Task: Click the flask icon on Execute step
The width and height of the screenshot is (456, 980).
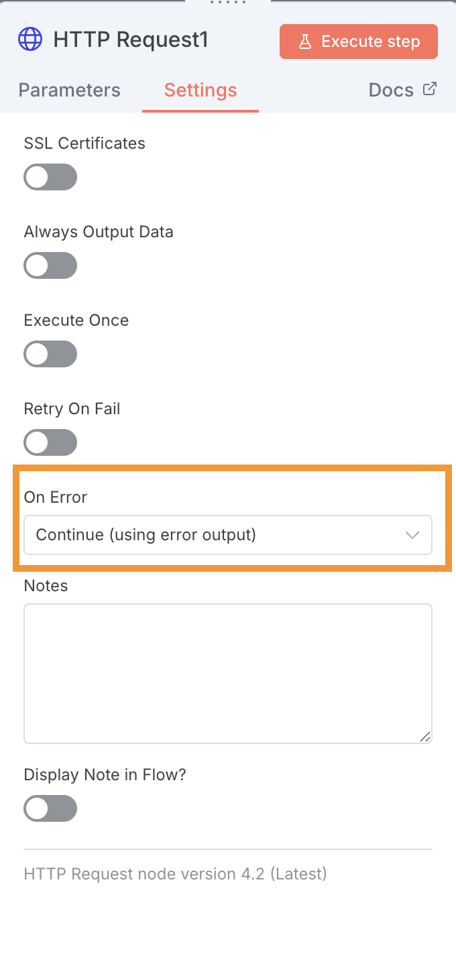Action: [x=305, y=42]
